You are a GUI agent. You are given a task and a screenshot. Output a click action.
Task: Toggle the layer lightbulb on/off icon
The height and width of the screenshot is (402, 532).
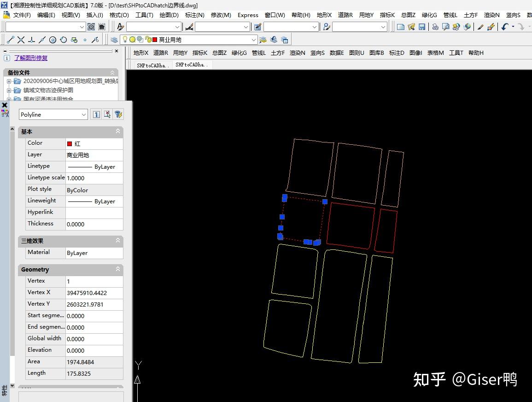[x=124, y=40]
